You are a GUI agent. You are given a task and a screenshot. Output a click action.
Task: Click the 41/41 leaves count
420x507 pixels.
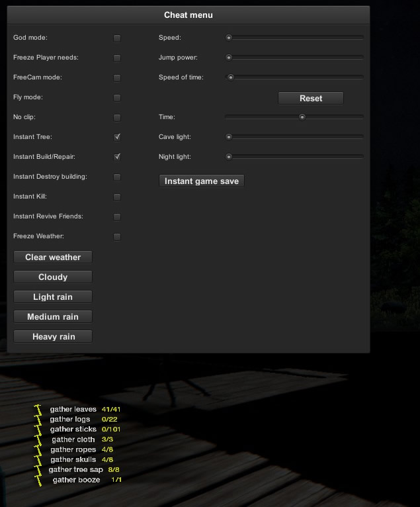point(111,409)
